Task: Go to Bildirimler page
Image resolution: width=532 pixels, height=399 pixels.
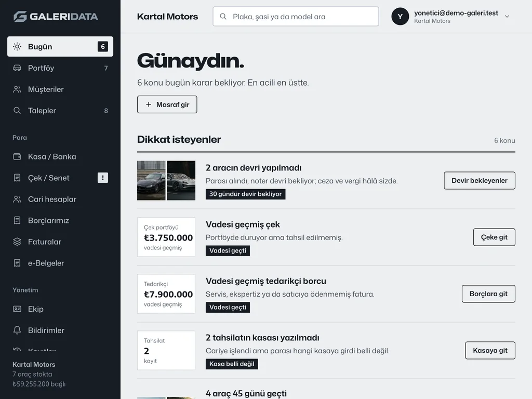Action: [x=60, y=330]
